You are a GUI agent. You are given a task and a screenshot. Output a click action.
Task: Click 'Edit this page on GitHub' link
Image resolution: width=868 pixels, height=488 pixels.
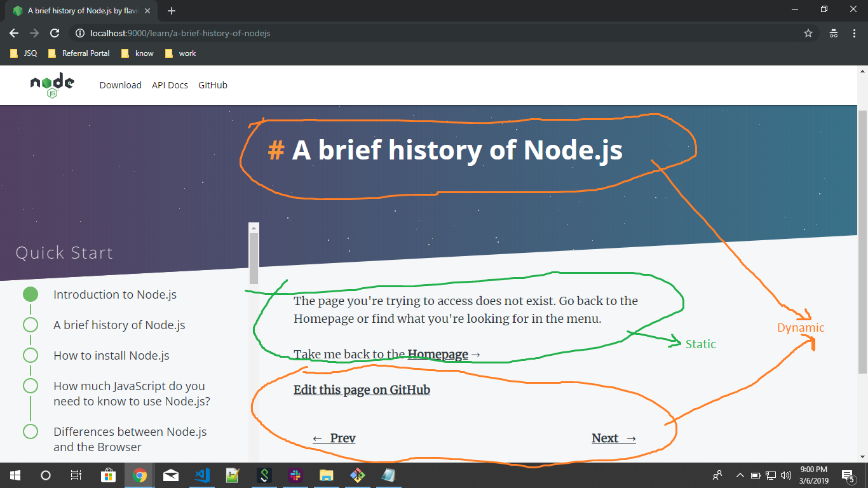362,390
